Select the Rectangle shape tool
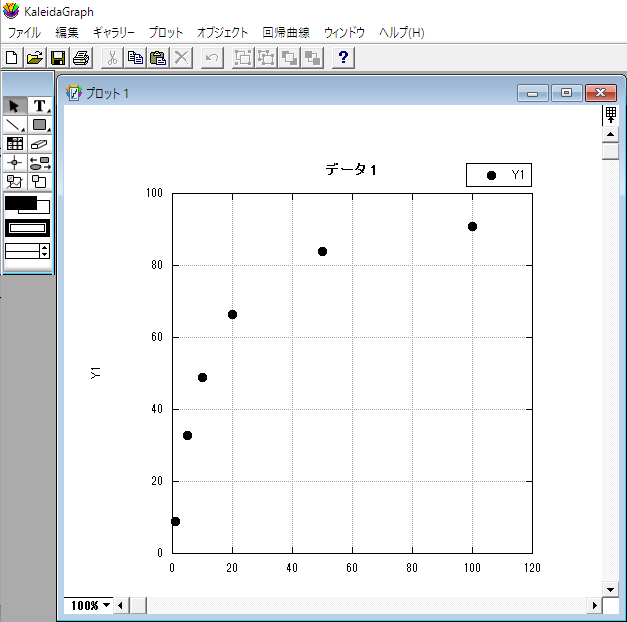627x622 pixels. [x=40, y=125]
